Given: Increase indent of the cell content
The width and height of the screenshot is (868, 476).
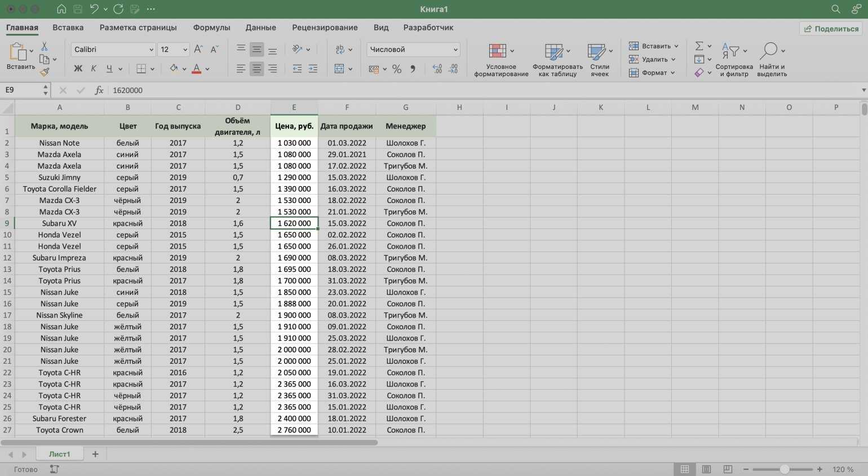Looking at the screenshot, I should (313, 69).
